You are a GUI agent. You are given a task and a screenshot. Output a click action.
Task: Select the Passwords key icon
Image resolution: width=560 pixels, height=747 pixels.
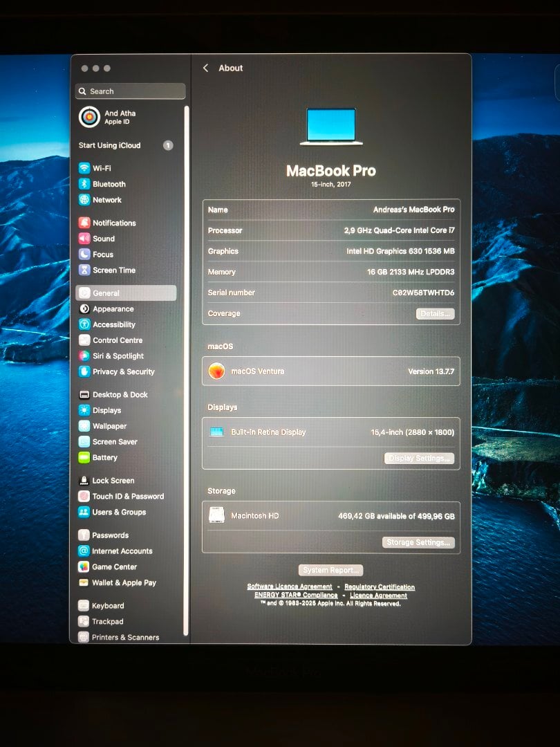pos(84,535)
